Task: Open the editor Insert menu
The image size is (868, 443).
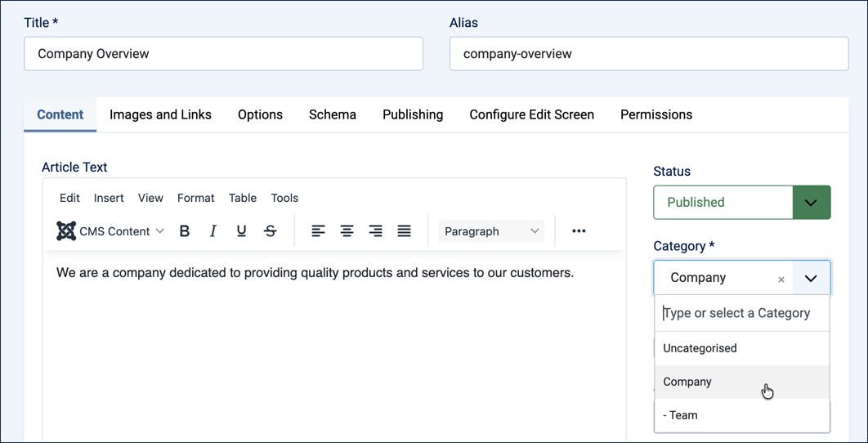Action: pos(109,198)
